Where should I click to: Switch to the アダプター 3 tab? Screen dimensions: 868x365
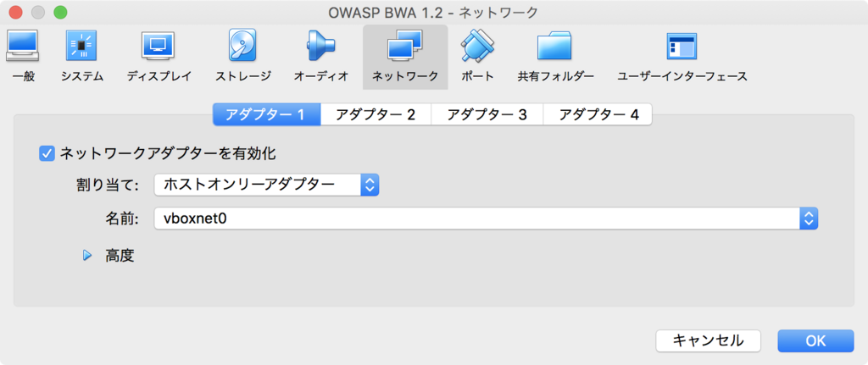(487, 114)
